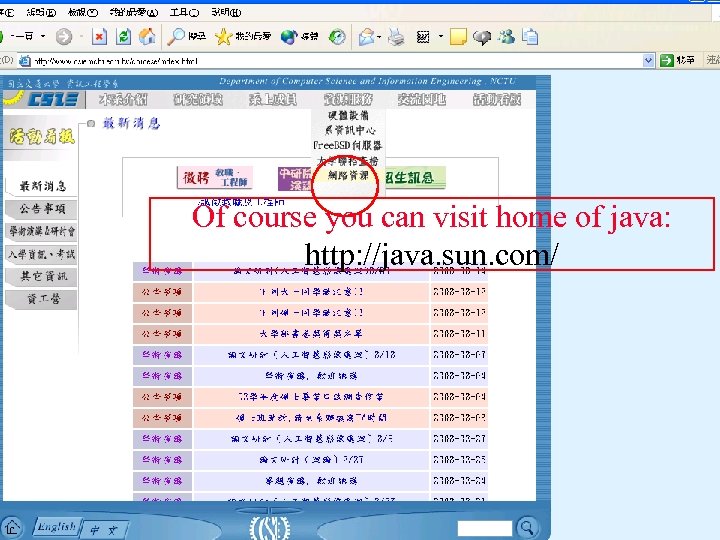Open the 資源服務 navigation menu
Viewport: 720px width, 540px height.
point(348,99)
